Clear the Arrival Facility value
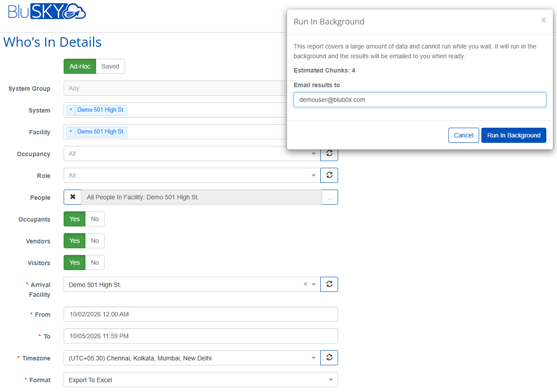Viewport: 557px width, 392px height. [305, 284]
